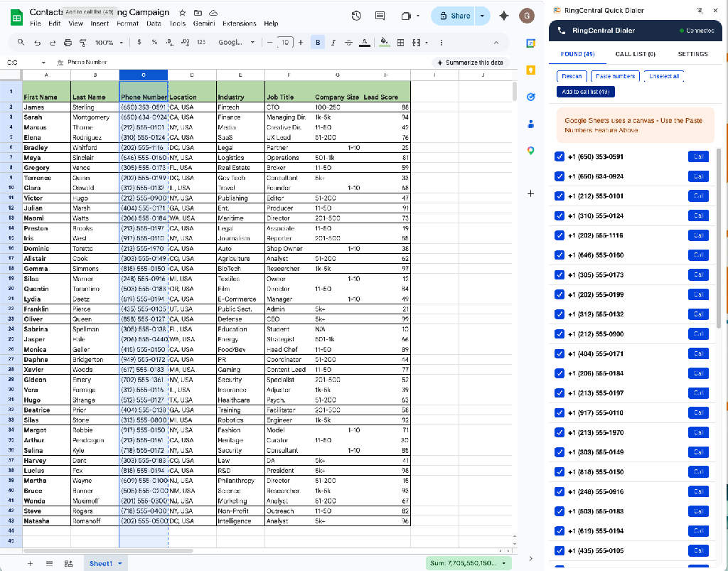Screen dimensions: 728x571
Task: Open Google Keep in side panel
Action: (530, 70)
